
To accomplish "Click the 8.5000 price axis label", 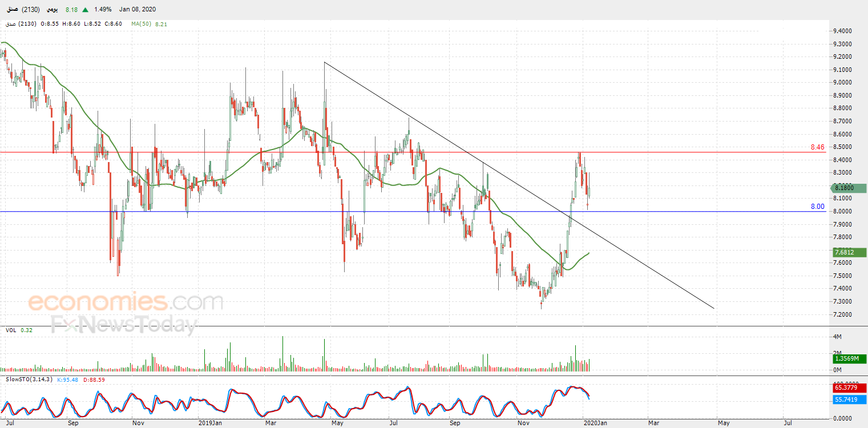I will (x=843, y=147).
